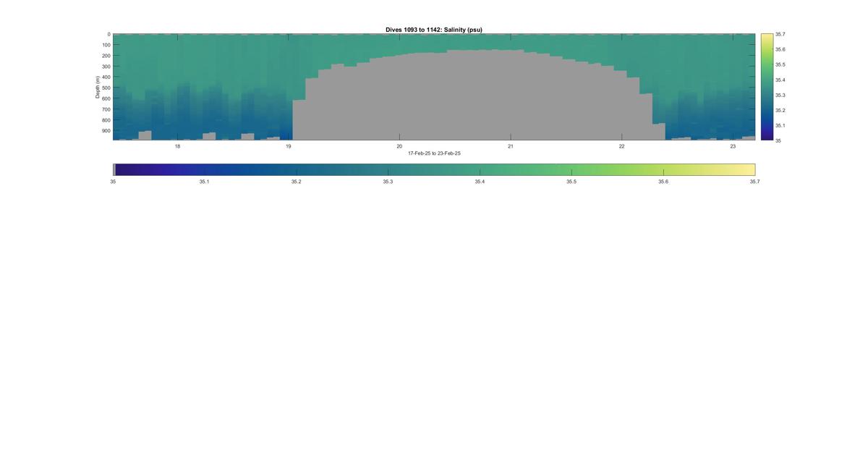Click "35.1" beside the vertical colorbar
This screenshot has height=450, width=868.
780,125
